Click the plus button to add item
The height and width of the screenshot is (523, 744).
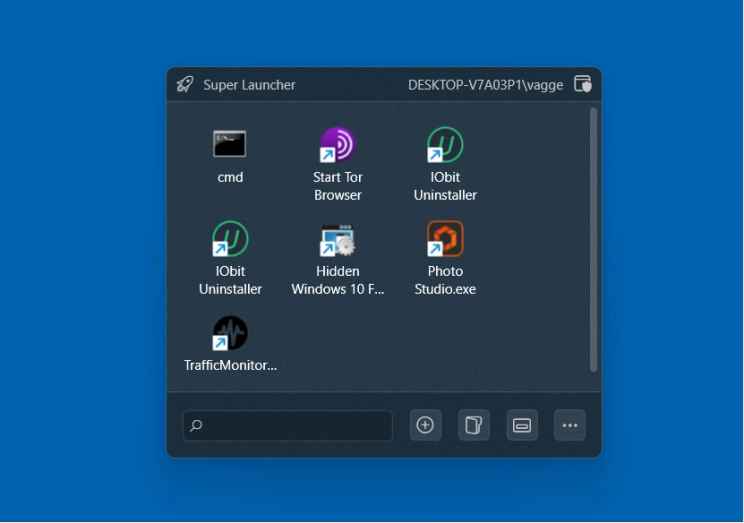point(425,425)
